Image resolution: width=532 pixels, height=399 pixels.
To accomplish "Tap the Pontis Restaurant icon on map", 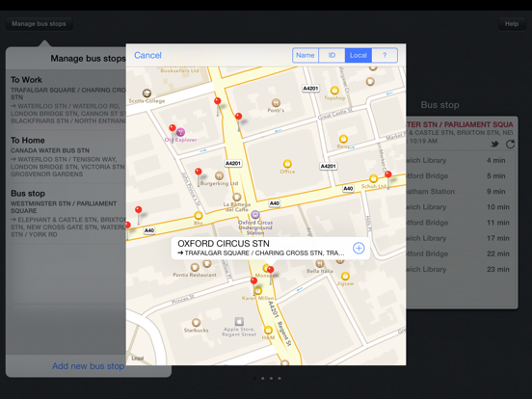I will pyautogui.click(x=195, y=267).
